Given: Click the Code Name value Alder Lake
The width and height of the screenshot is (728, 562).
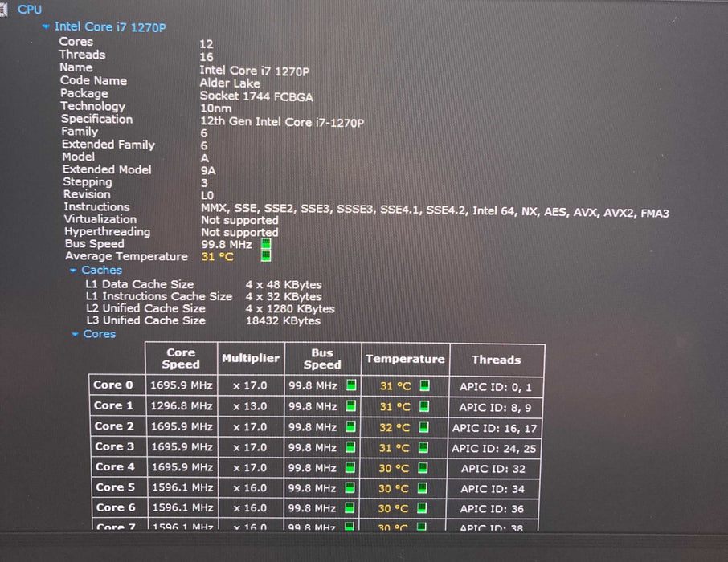Looking at the screenshot, I should 230,83.
